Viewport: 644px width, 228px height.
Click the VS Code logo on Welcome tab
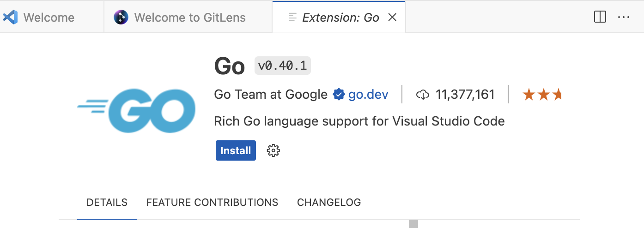10,18
